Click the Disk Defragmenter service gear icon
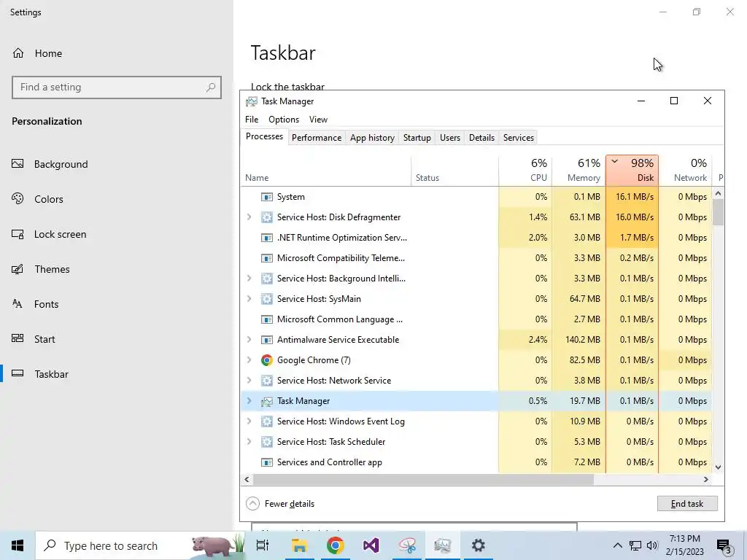Image resolution: width=747 pixels, height=560 pixels. point(267,217)
